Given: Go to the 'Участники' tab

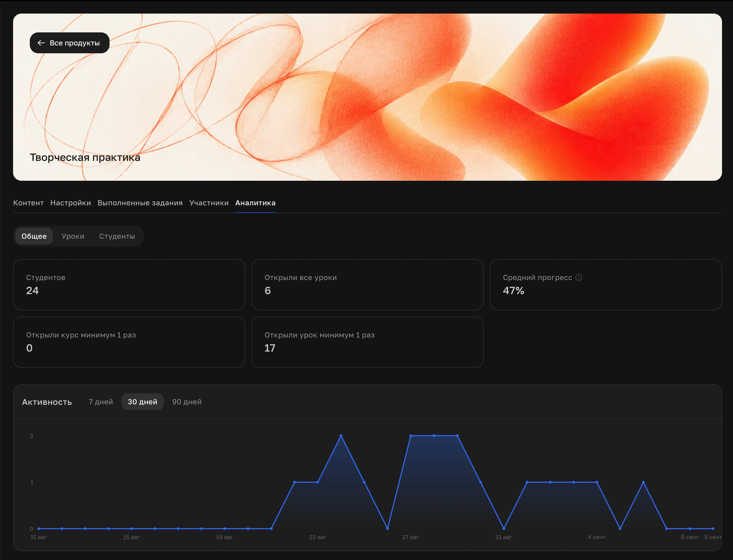Looking at the screenshot, I should pos(209,203).
